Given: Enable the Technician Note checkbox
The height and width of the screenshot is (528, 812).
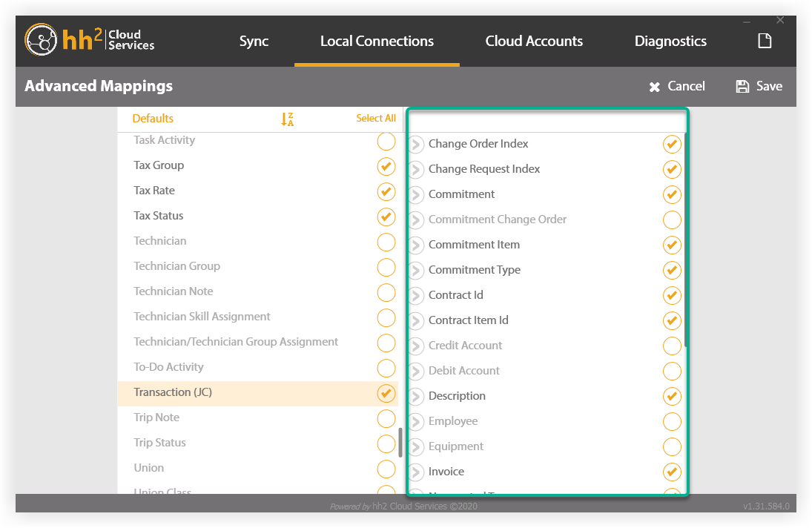Looking at the screenshot, I should [x=386, y=292].
